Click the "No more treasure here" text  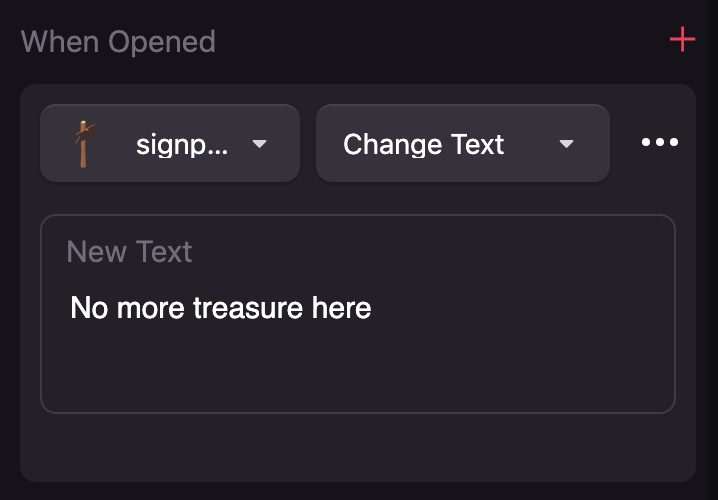pos(221,307)
